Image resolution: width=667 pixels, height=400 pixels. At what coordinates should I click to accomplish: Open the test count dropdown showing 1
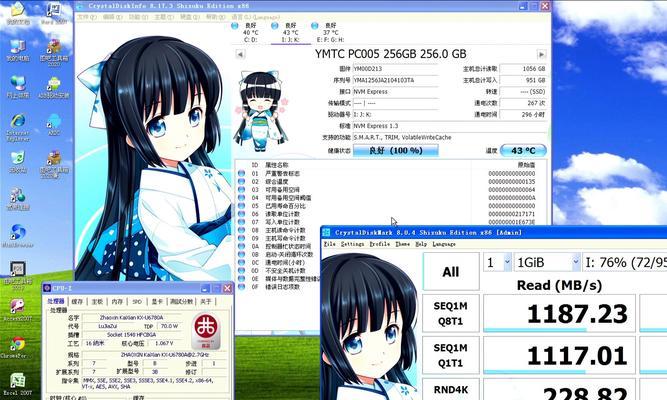[497, 263]
